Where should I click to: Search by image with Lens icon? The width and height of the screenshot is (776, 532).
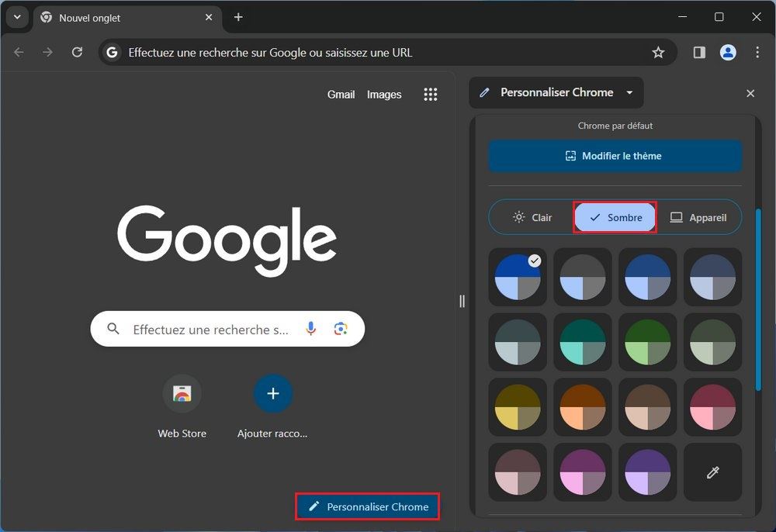coord(341,329)
